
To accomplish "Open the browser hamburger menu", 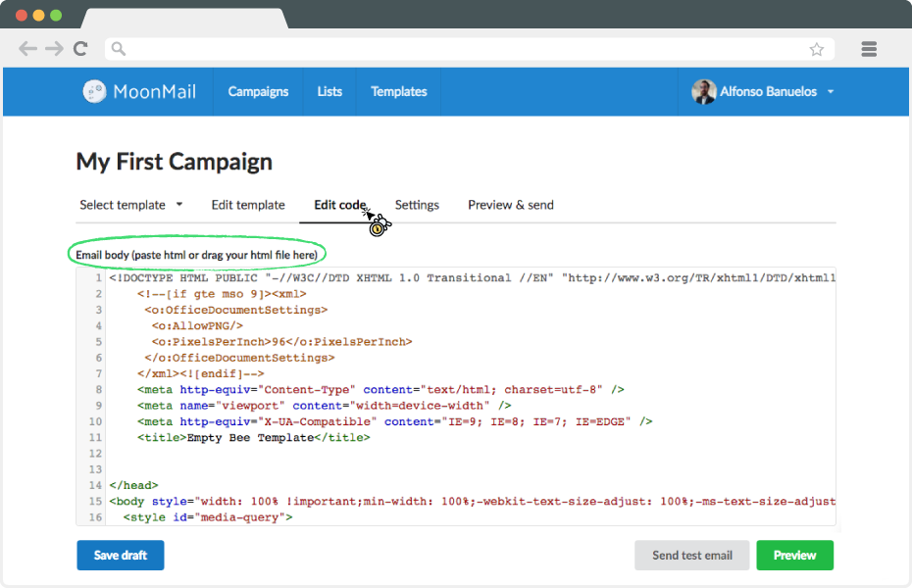I will 869,49.
